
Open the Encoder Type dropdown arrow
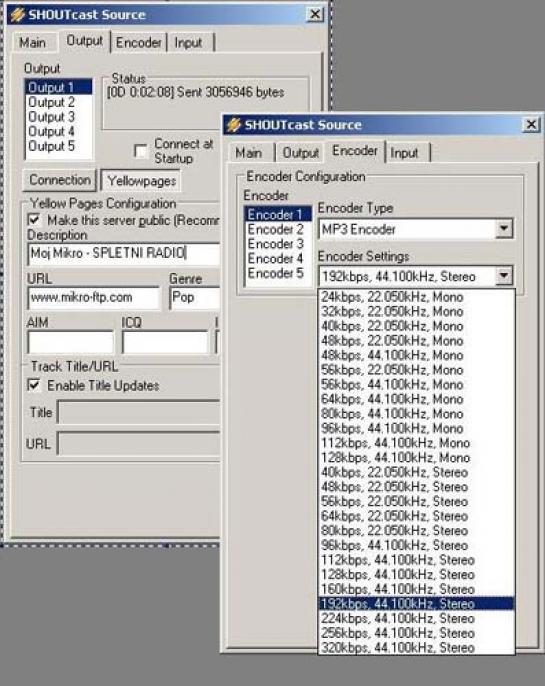(504, 229)
